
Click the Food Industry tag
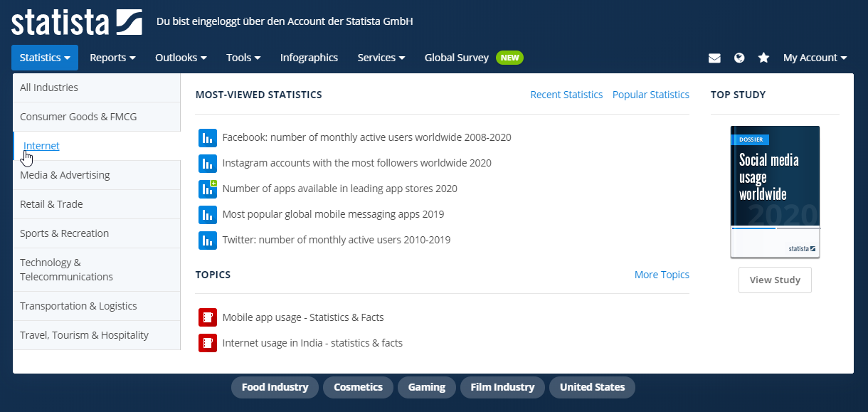point(275,387)
